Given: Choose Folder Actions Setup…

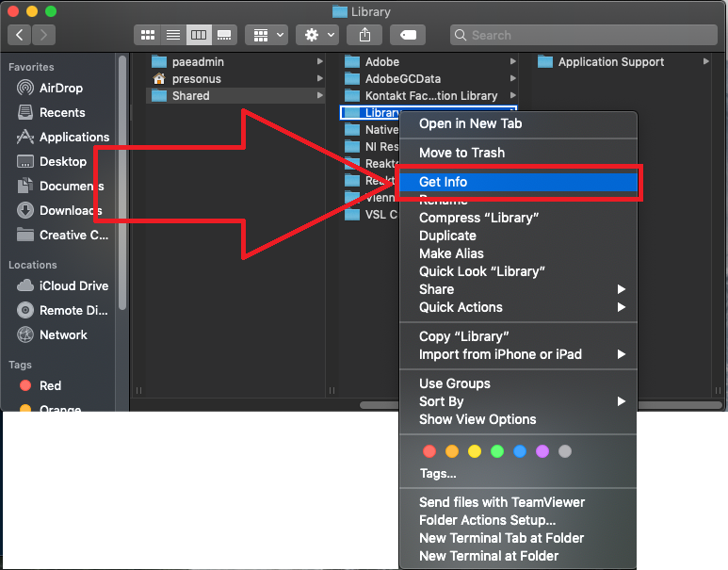Looking at the screenshot, I should [x=518, y=520].
